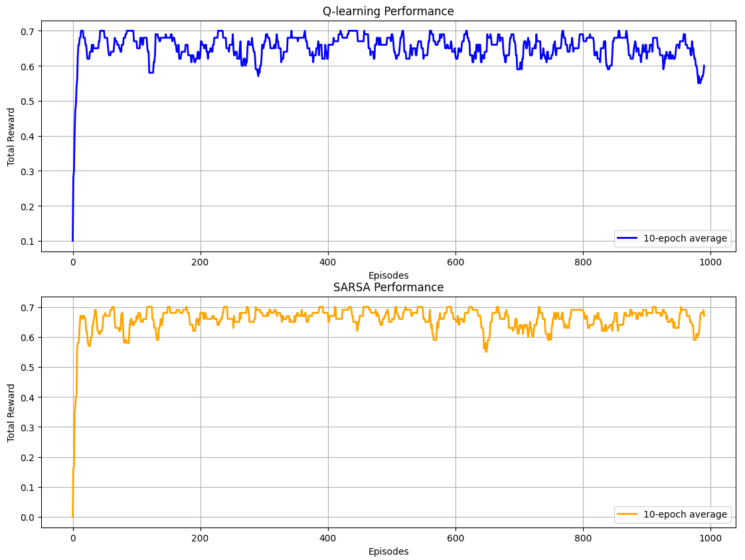Click "Episodes" x-axis label below SARSA plot
Screen dimensions: 745x560
point(388,551)
